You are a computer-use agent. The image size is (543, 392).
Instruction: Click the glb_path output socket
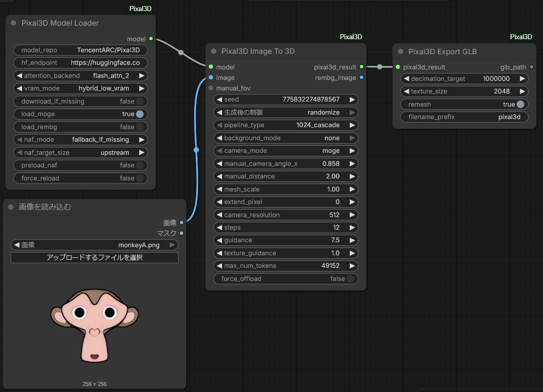[x=531, y=67]
